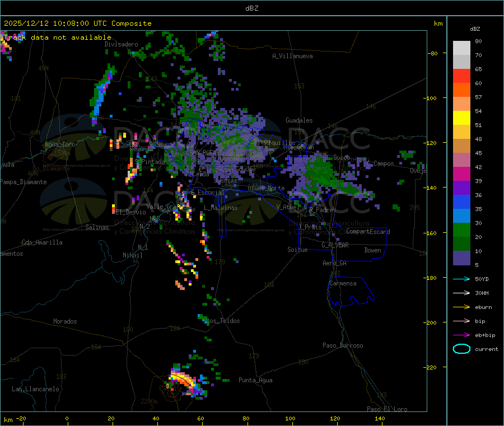Click the 'Agua_Toro' map label
This screenshot has width=504, height=426.
click(60, 144)
